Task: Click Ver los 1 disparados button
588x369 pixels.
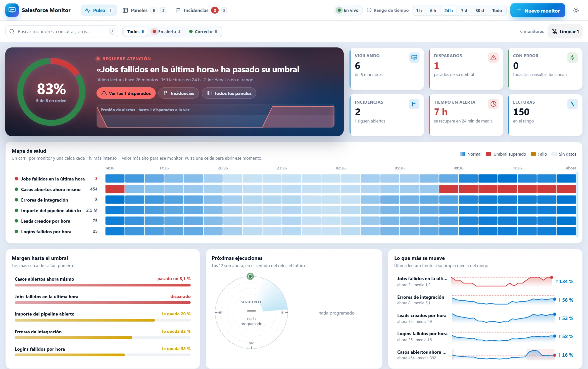Action: pyautogui.click(x=126, y=93)
